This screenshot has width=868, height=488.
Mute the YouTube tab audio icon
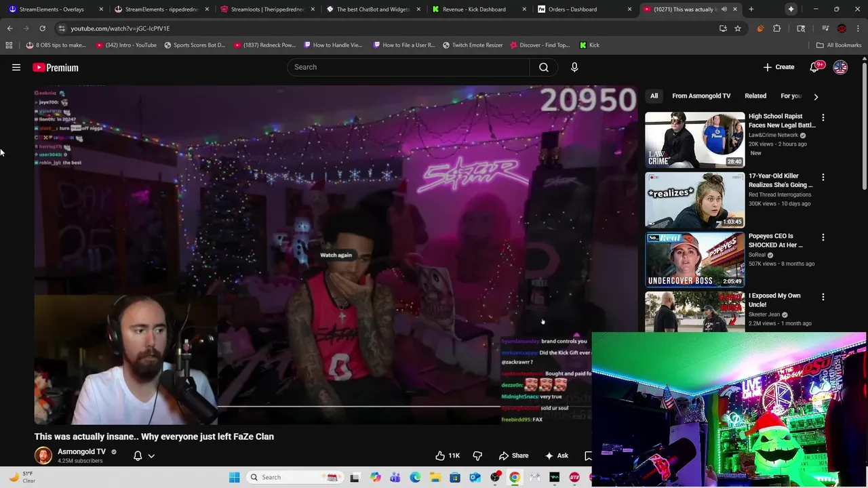pyautogui.click(x=724, y=9)
